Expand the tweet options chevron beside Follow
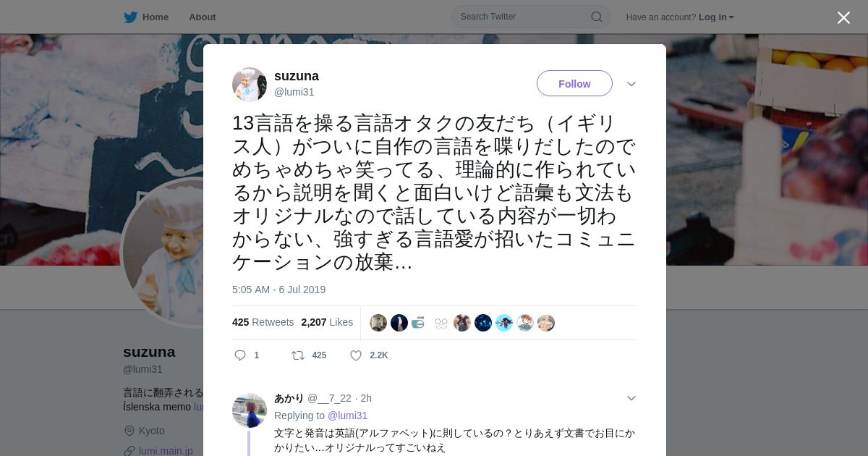Viewport: 868px width, 456px height. point(631,84)
